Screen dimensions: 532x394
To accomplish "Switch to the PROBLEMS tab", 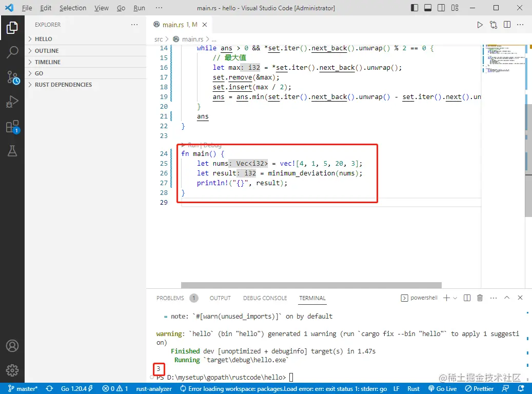I will pyautogui.click(x=170, y=298).
